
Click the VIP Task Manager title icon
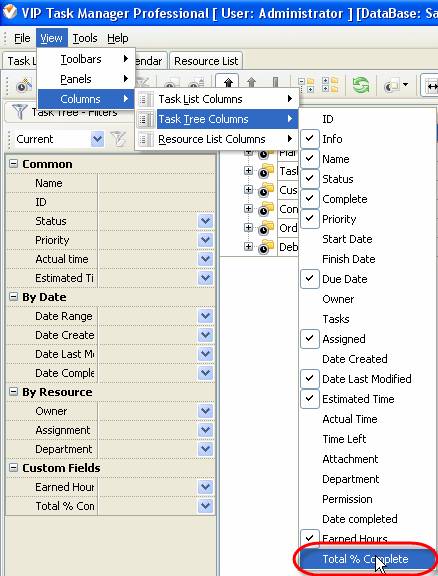tap(10, 13)
